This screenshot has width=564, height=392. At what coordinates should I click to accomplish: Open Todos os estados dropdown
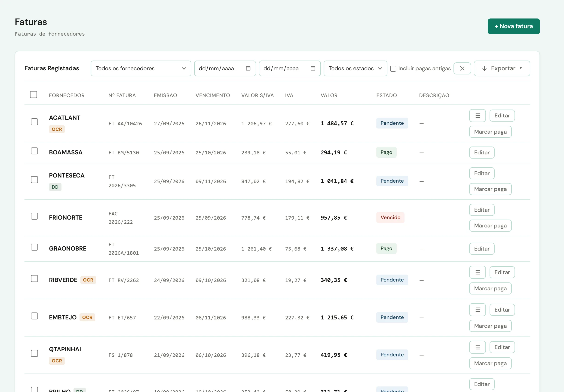[x=355, y=68]
